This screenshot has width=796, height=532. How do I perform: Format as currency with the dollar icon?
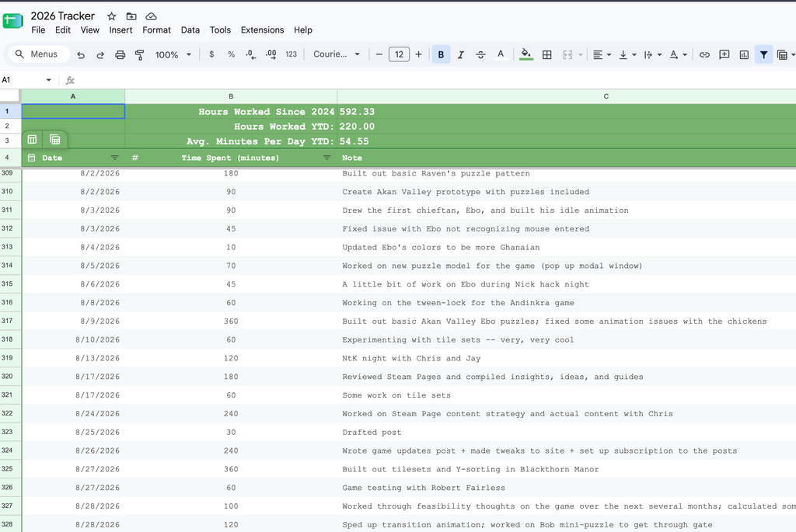coord(211,54)
